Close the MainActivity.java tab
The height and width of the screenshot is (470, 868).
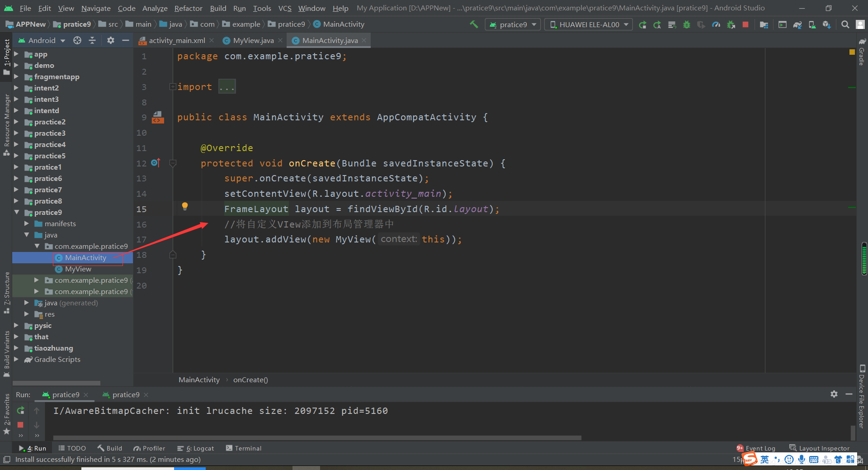pyautogui.click(x=364, y=40)
